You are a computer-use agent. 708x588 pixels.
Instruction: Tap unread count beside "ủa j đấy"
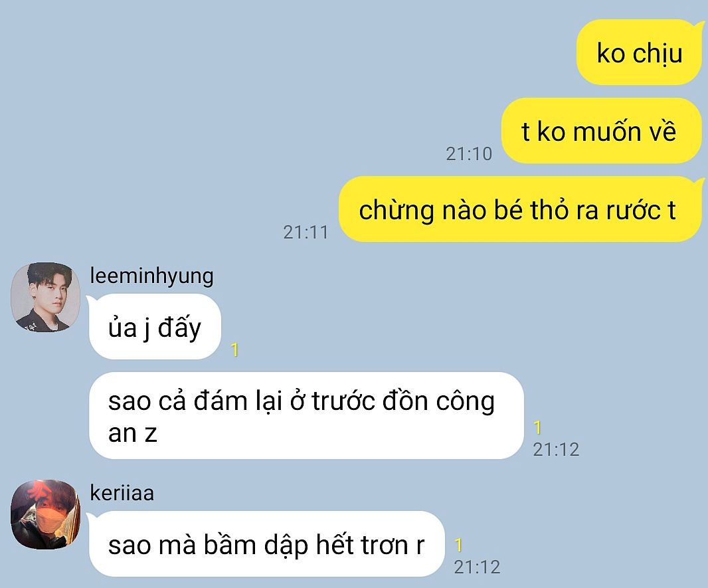(234, 349)
